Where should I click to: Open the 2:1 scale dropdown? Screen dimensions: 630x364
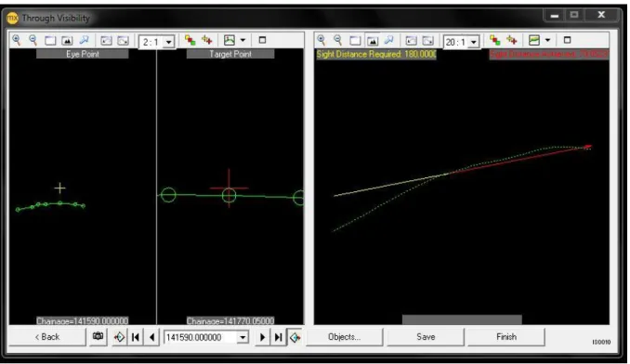click(169, 42)
